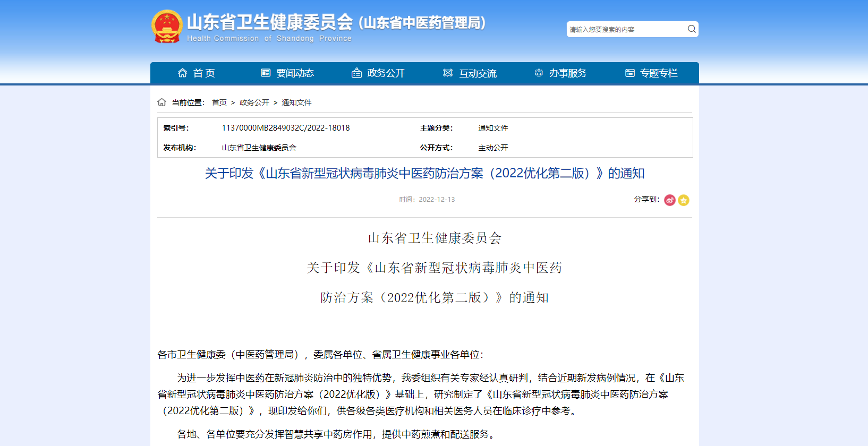Click the national emblem logo
The image size is (868, 446).
[x=167, y=27]
